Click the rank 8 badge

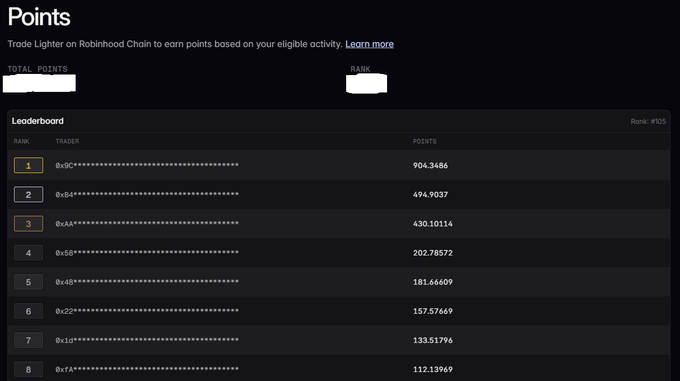coord(28,369)
